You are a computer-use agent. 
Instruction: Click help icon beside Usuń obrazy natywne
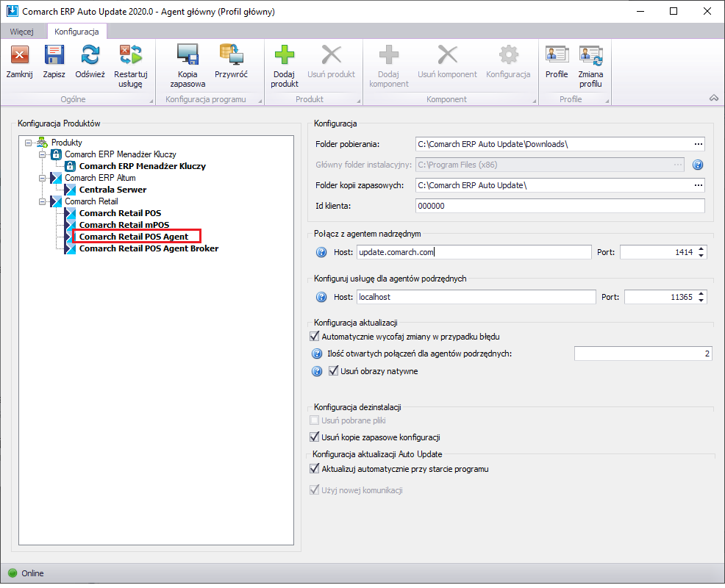[317, 371]
